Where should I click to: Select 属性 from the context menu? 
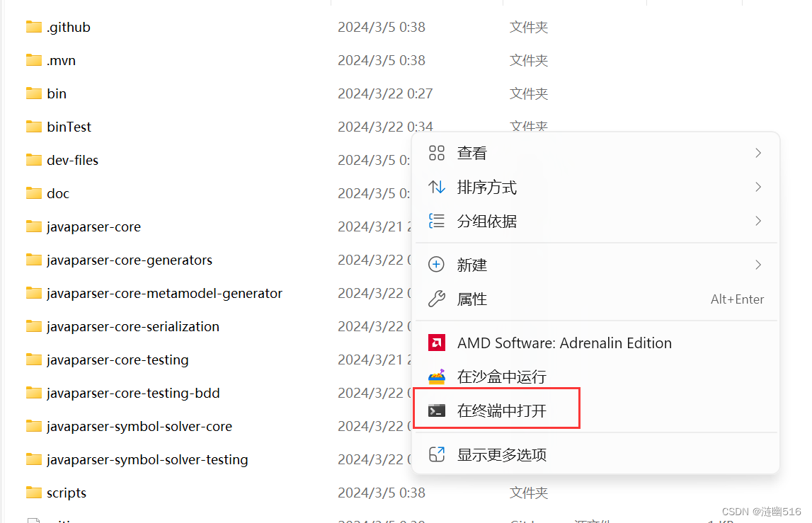pyautogui.click(x=472, y=299)
